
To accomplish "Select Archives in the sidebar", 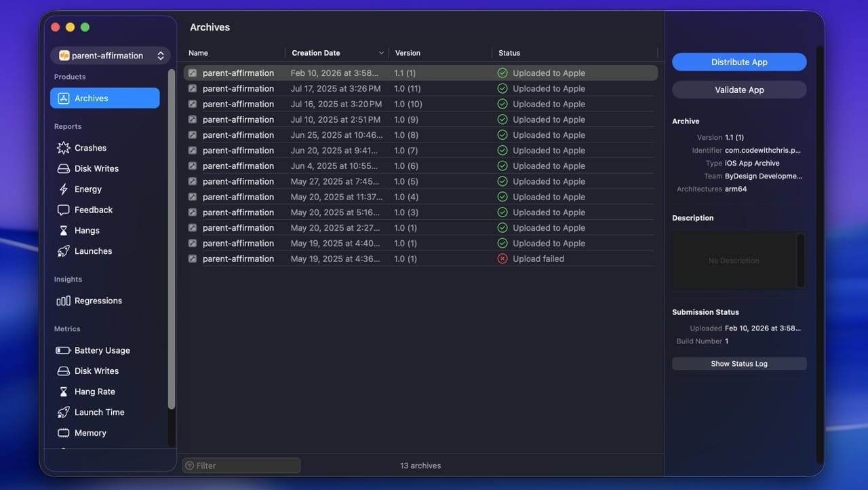I will (x=105, y=98).
